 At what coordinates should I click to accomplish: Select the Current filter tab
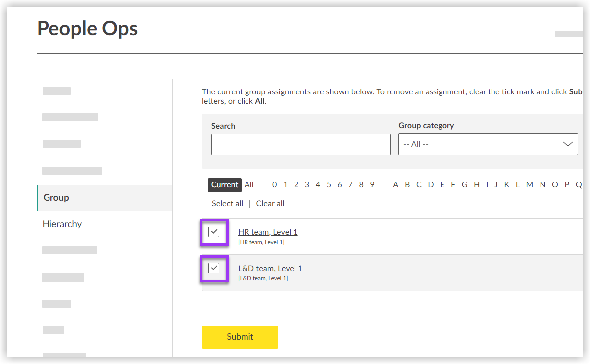(224, 184)
